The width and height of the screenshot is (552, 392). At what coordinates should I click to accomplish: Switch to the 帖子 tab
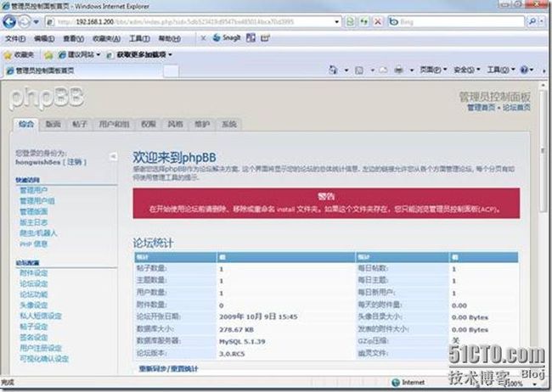80,124
